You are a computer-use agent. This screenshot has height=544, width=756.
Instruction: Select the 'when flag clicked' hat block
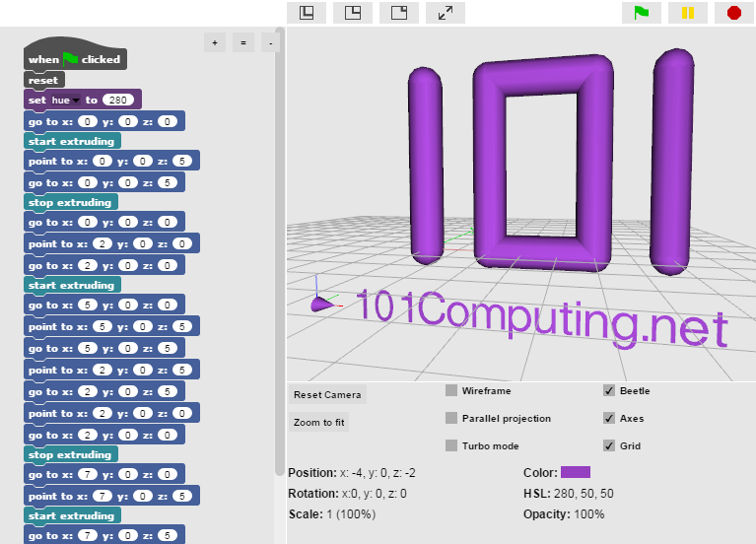coord(75,59)
